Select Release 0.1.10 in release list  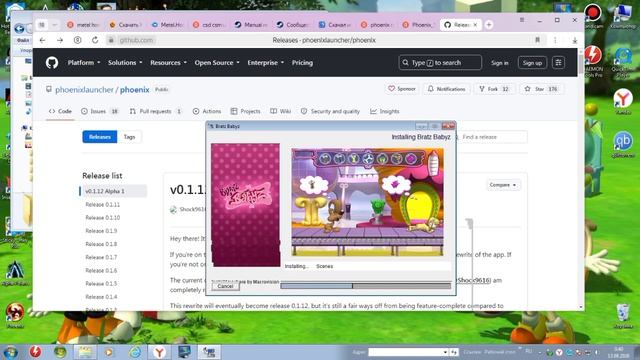pos(103,218)
